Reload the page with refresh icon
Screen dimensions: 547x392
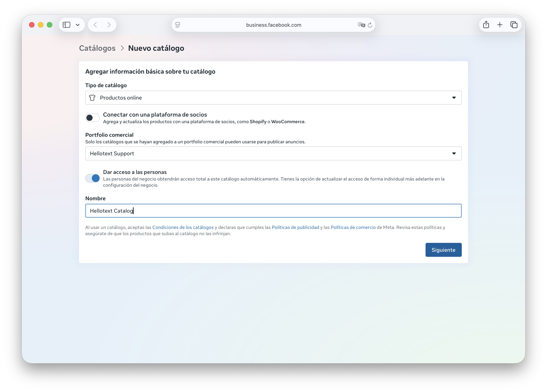[370, 25]
